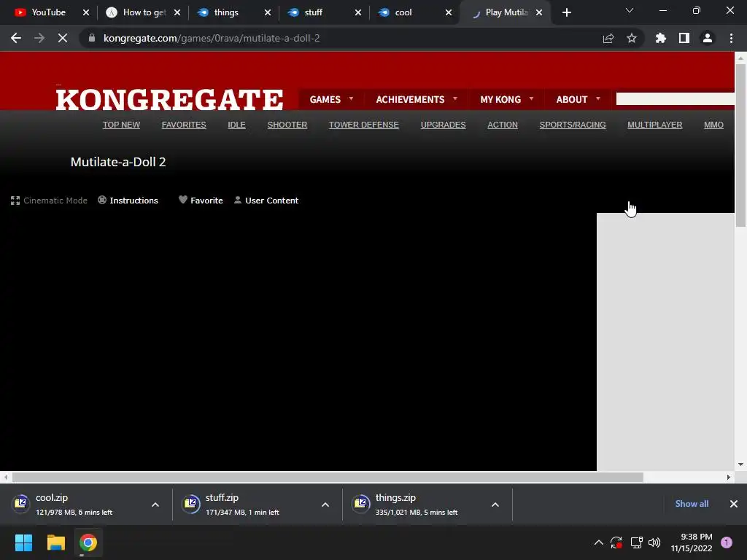Show hidden system tray icons
747x560 pixels.
[x=599, y=542]
